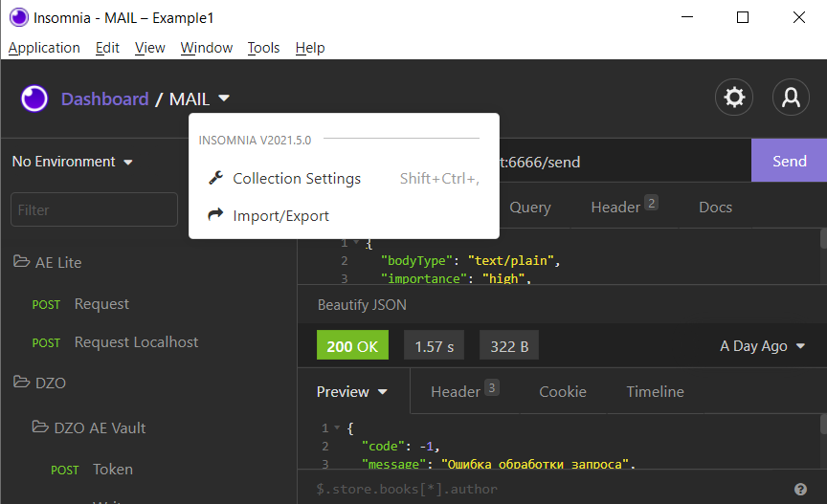This screenshot has width=827, height=504.
Task: Switch to the Cookie response tab
Action: click(562, 391)
